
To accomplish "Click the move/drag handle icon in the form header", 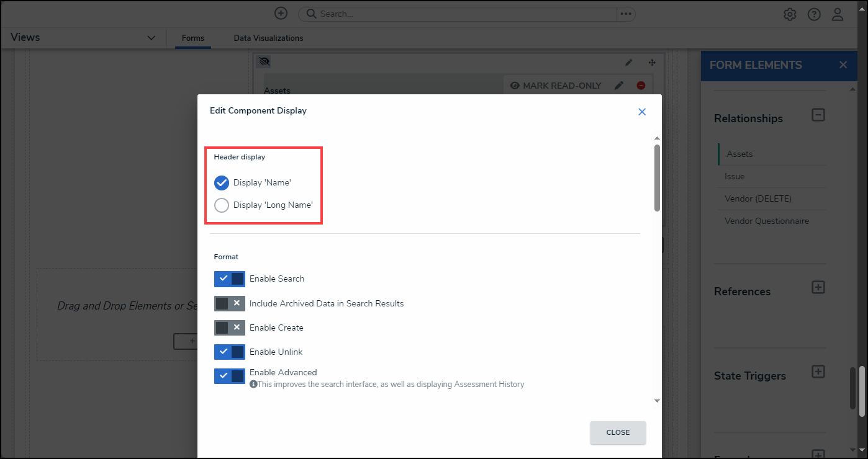I will tap(651, 62).
